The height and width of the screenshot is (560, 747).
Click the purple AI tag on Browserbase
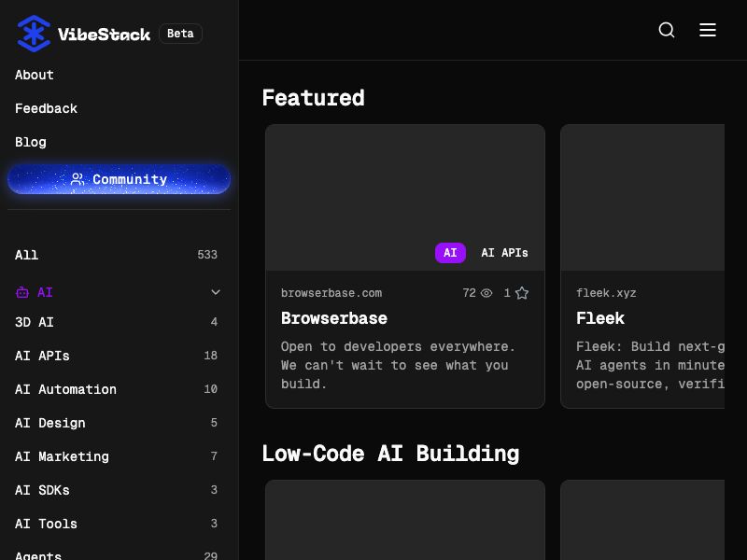(x=450, y=253)
